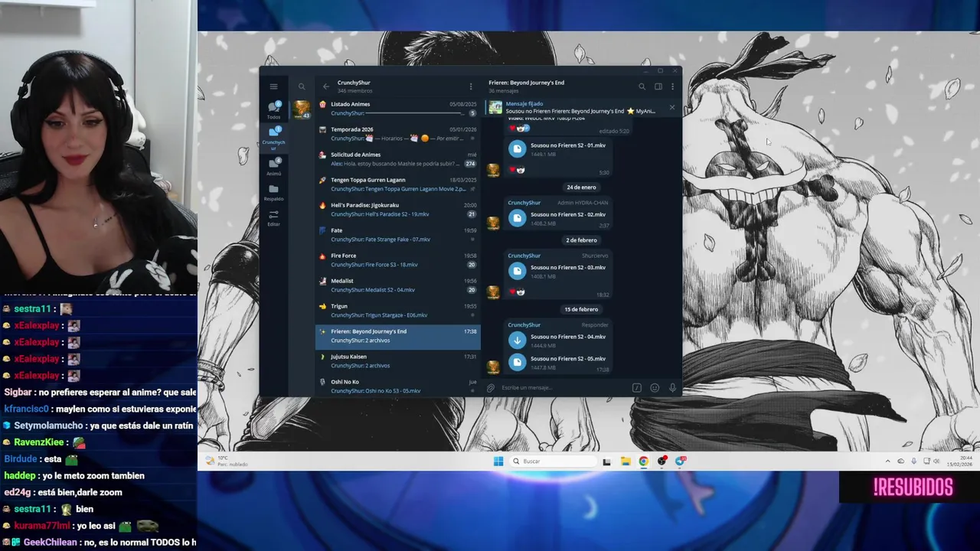Dismiss the pinned message bar

(x=672, y=107)
